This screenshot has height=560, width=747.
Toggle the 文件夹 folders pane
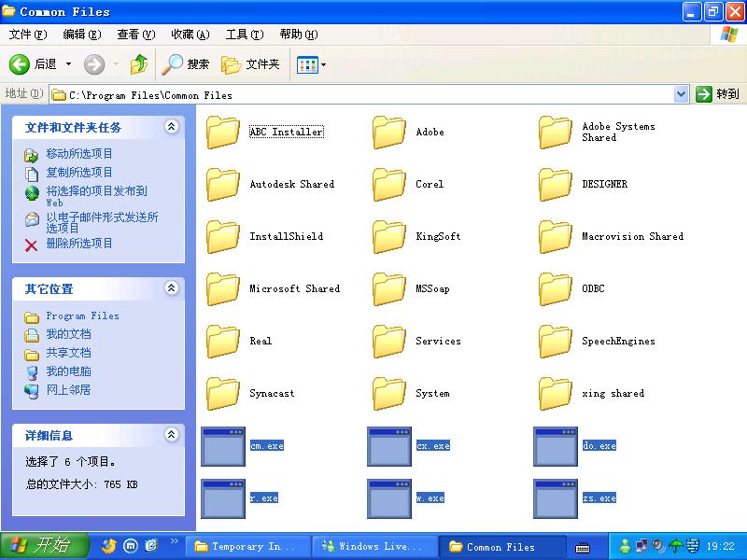point(250,64)
